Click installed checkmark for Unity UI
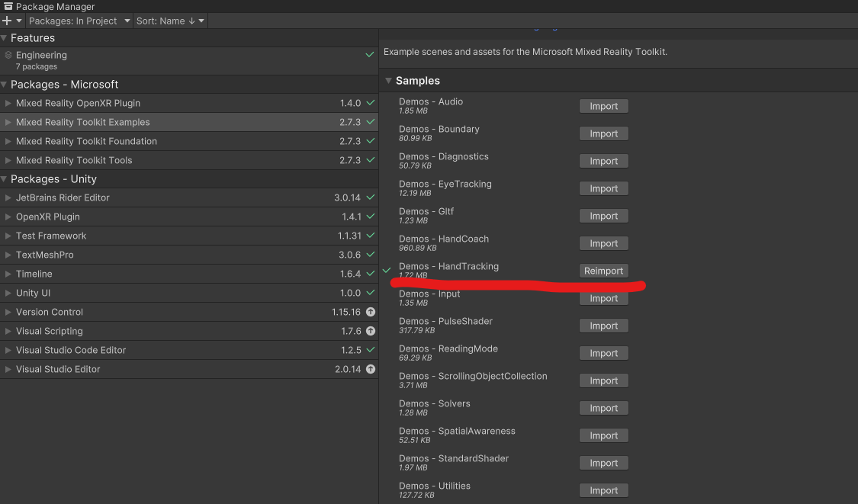 click(x=371, y=293)
